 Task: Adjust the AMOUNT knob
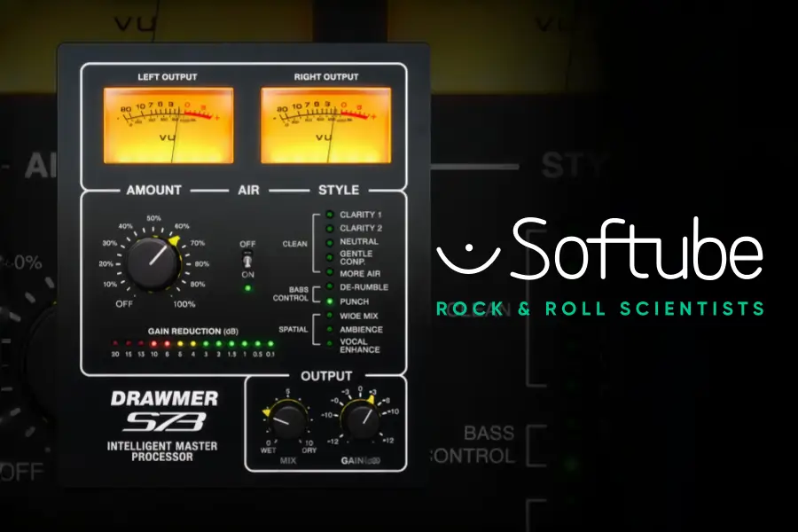pyautogui.click(x=153, y=262)
